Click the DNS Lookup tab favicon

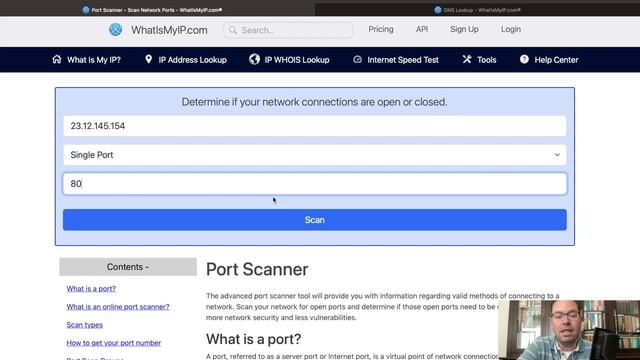coord(438,10)
